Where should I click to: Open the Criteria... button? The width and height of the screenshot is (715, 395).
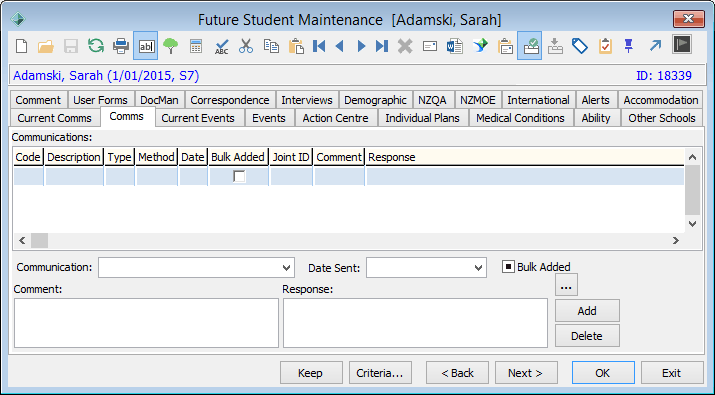click(380, 373)
